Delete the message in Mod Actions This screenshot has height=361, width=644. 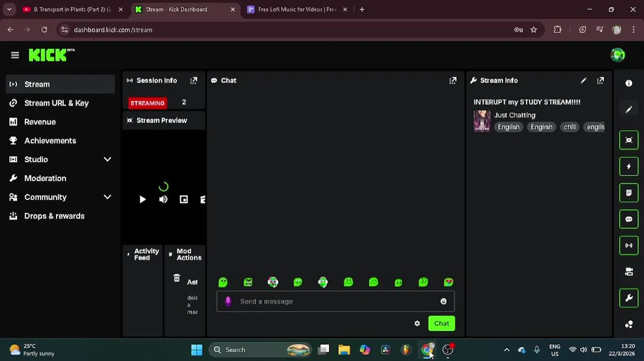(x=177, y=278)
